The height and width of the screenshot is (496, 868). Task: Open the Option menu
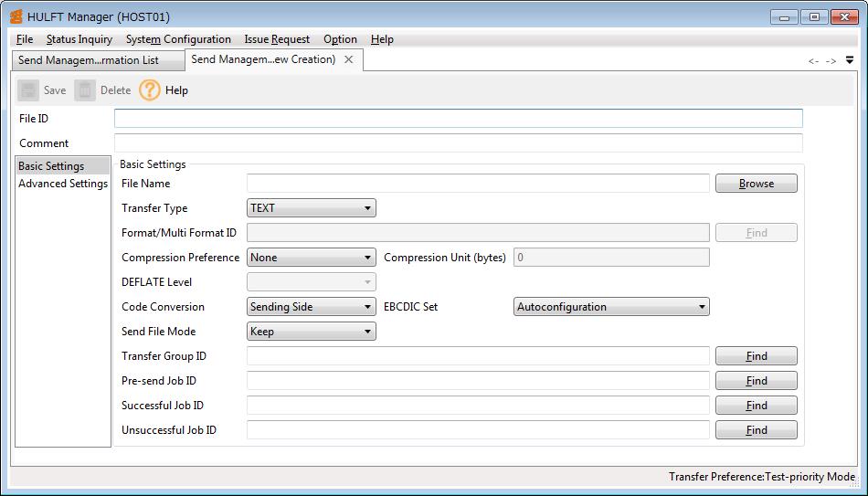(340, 39)
